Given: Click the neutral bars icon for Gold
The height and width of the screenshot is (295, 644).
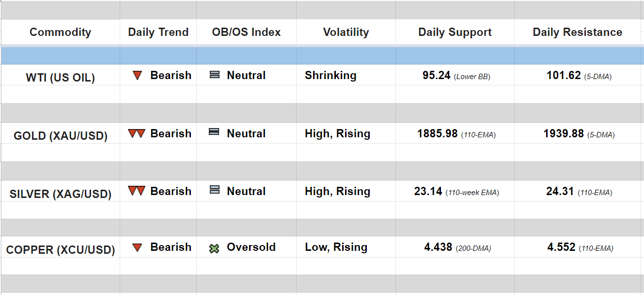Looking at the screenshot, I should [214, 132].
